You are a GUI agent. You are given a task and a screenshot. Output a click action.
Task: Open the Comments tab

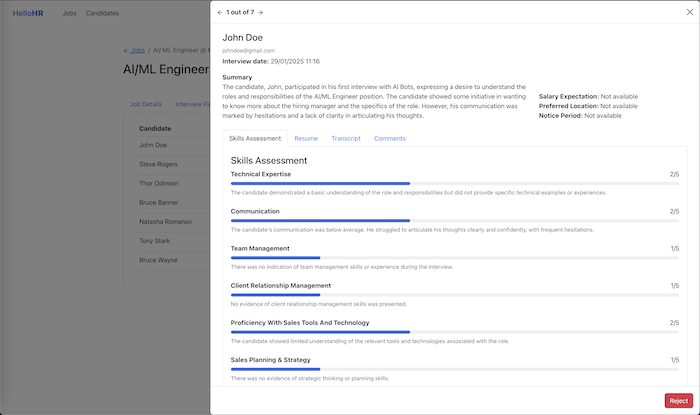[x=390, y=138]
